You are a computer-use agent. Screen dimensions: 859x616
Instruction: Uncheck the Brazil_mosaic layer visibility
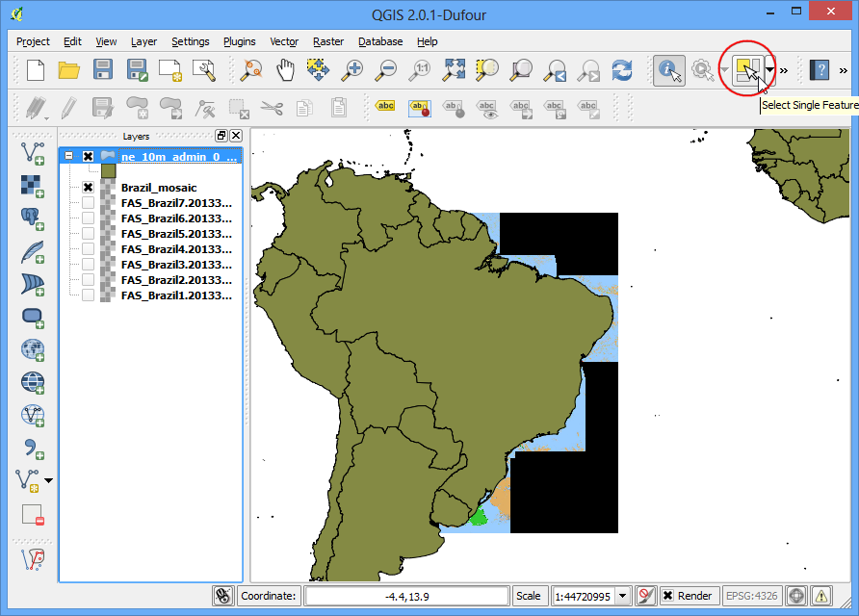click(x=88, y=188)
